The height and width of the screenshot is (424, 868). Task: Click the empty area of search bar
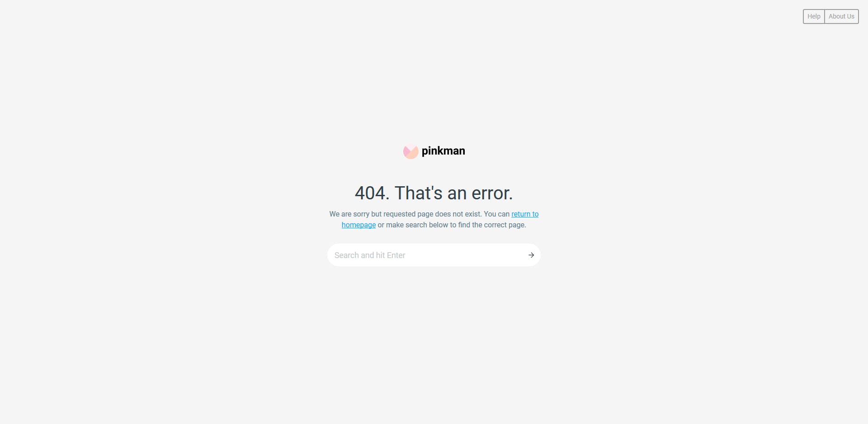[466, 255]
